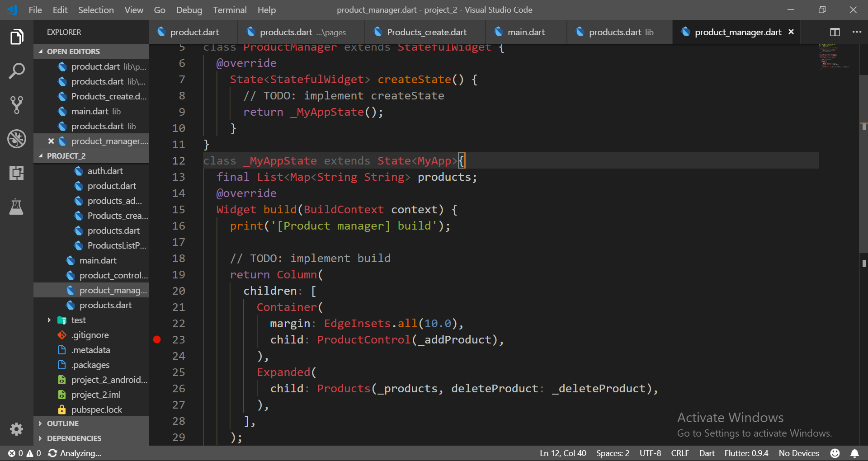Open project_2.iml file in tree

91,395
